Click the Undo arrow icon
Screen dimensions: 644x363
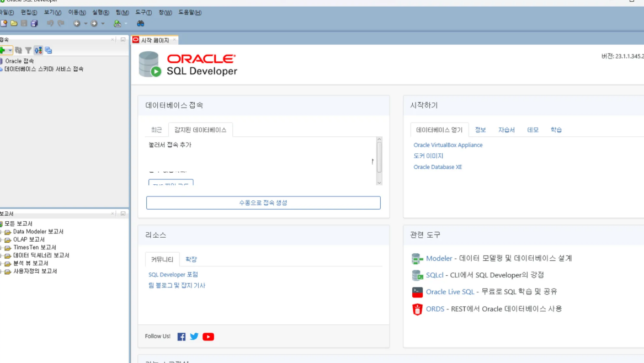pos(50,23)
